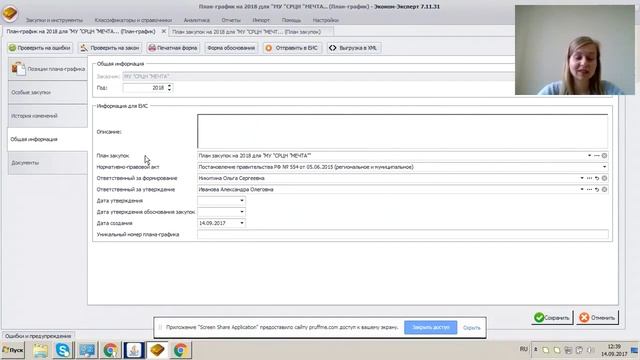The width and height of the screenshot is (640, 360).
Task: Click the Проверить на ошибки toolbar button
Action: (x=40, y=48)
